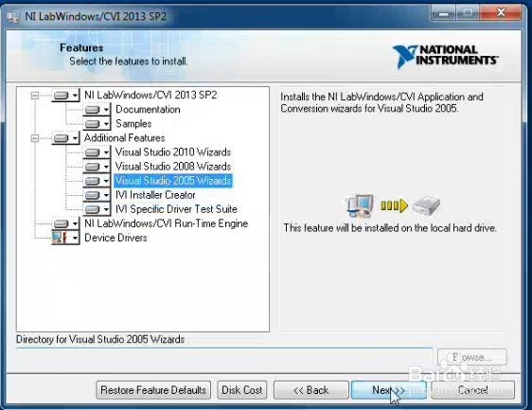Image resolution: width=532 pixels, height=410 pixels.
Task: Select IVI Installer Creator feature
Action: coord(155,195)
